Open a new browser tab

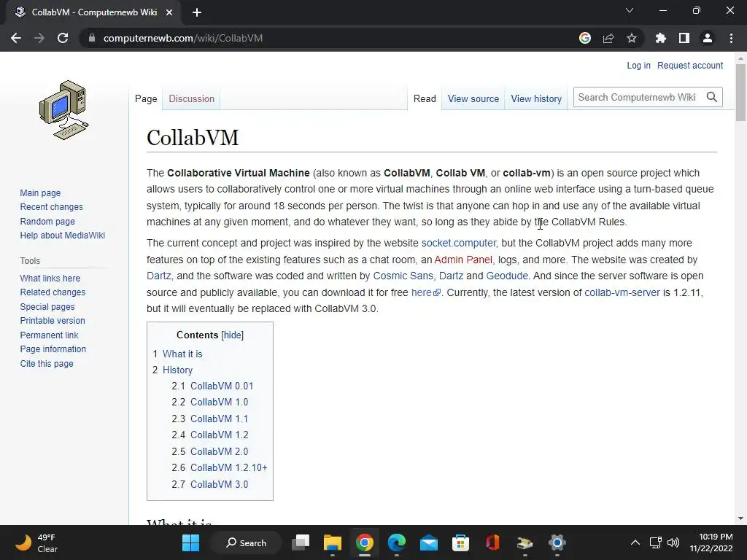(197, 12)
